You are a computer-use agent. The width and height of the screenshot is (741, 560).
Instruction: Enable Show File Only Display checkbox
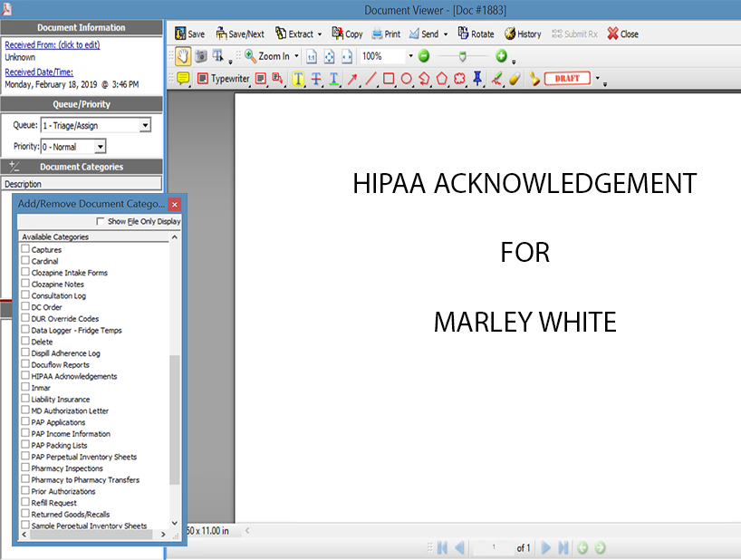(x=101, y=221)
